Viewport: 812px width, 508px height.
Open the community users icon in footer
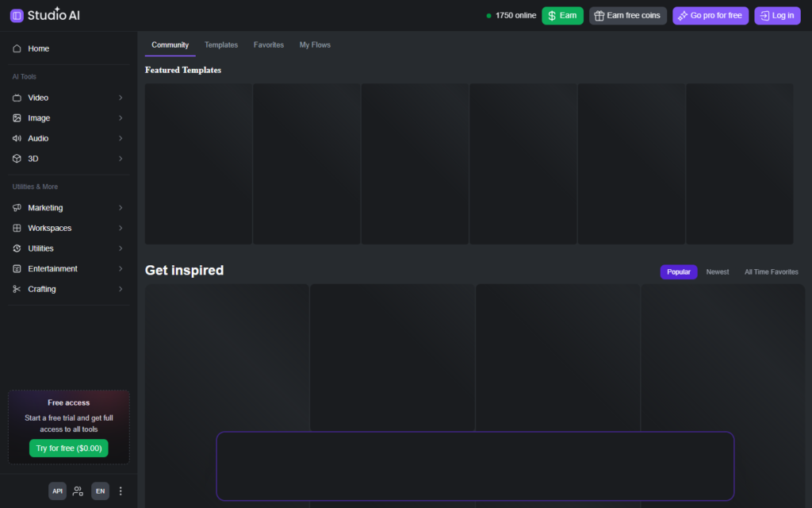(x=79, y=491)
